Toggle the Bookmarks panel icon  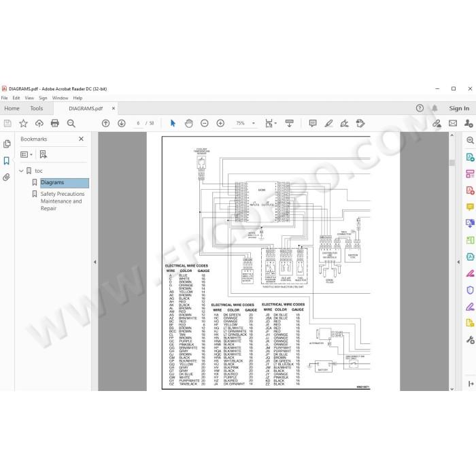7,160
